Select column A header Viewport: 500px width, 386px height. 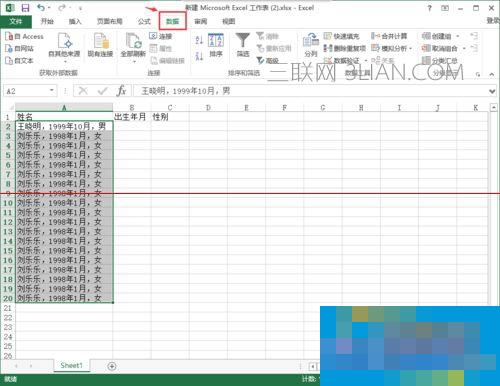point(64,107)
